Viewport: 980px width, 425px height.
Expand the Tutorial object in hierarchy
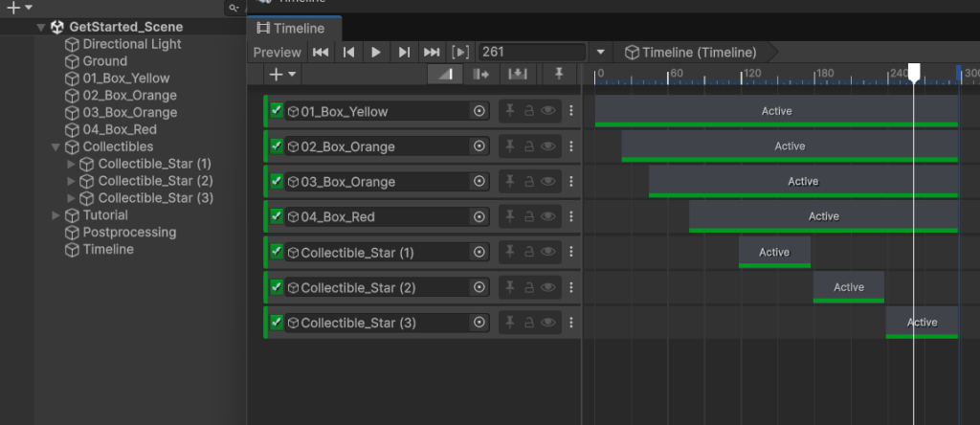pos(56,215)
